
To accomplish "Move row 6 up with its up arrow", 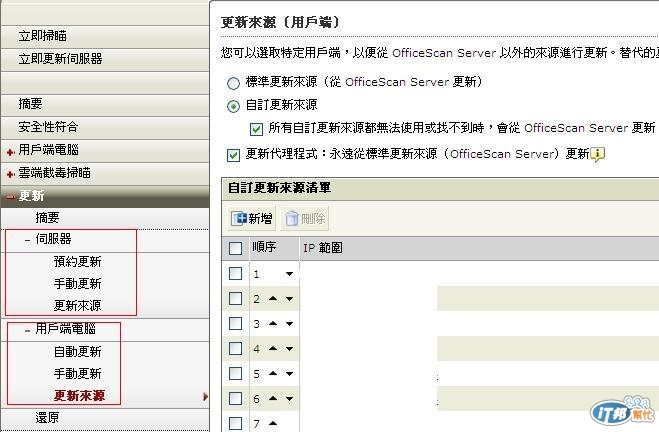I will point(273,398).
